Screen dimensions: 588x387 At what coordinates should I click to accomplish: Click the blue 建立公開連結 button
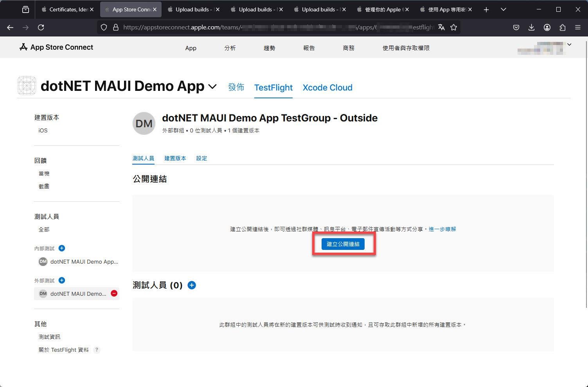coord(343,244)
